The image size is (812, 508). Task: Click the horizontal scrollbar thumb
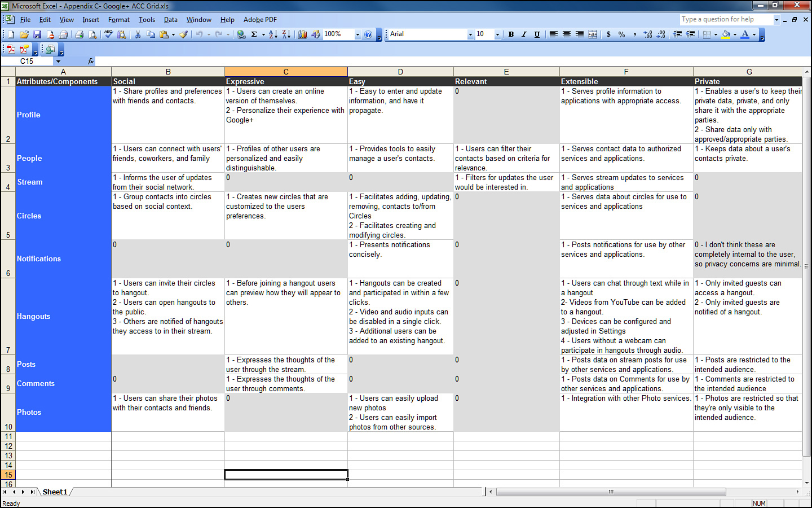tap(611, 492)
